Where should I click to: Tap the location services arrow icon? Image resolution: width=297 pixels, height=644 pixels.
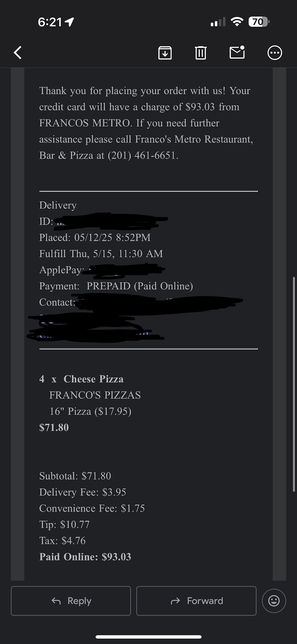[70, 22]
